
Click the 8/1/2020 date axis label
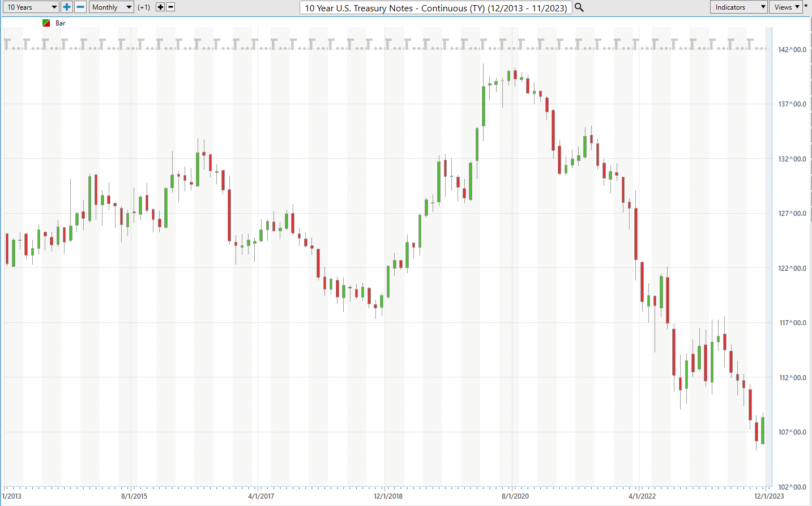click(515, 496)
